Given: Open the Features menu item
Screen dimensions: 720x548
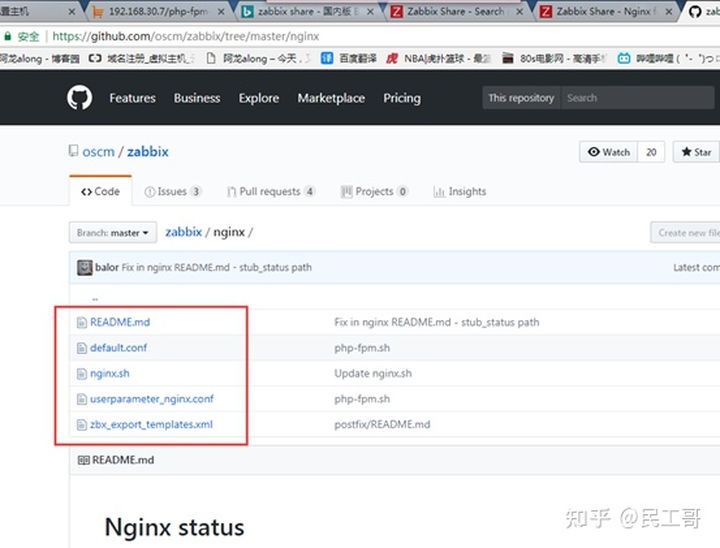Looking at the screenshot, I should click(x=132, y=98).
